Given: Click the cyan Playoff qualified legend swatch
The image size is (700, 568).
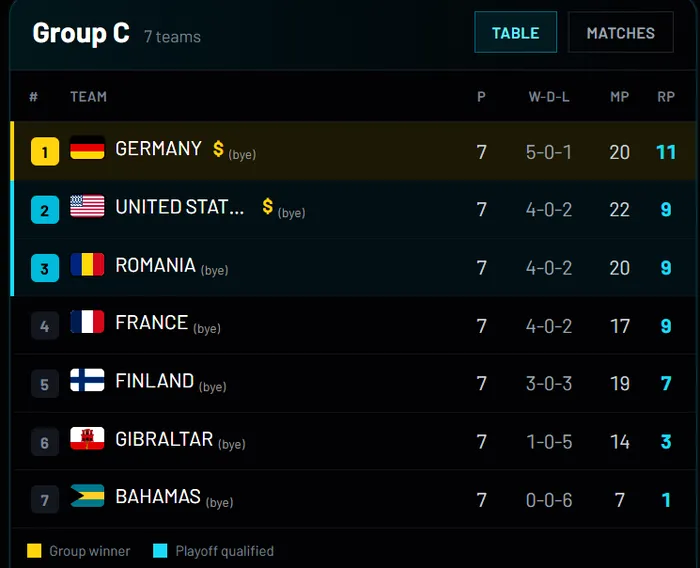Looking at the screenshot, I should pyautogui.click(x=160, y=551).
